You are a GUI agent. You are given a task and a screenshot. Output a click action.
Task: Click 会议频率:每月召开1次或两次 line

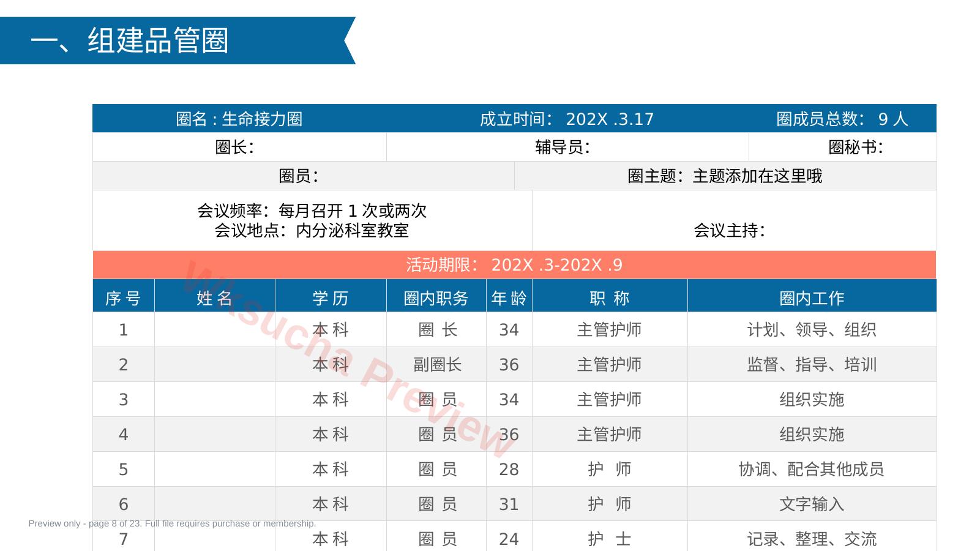312,211
